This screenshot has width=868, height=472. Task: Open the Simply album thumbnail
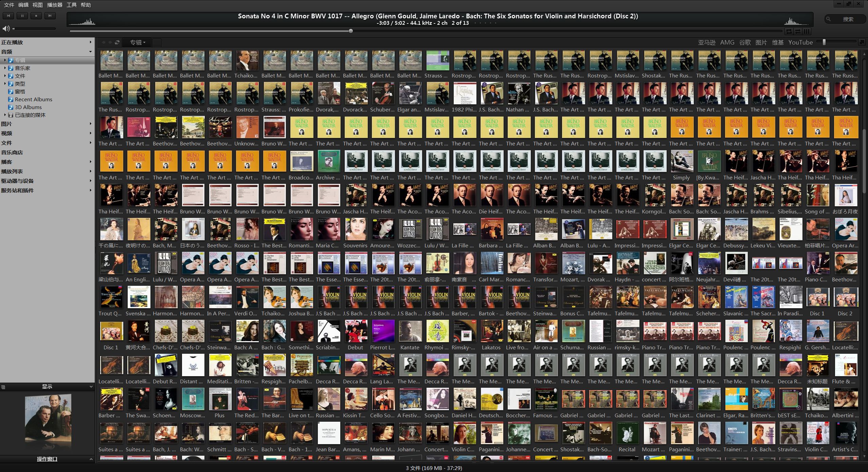click(x=682, y=161)
